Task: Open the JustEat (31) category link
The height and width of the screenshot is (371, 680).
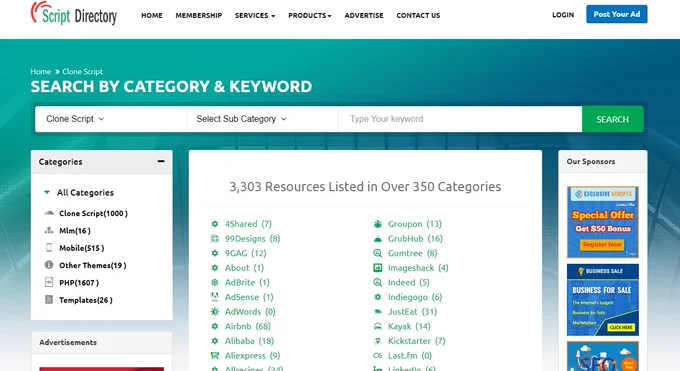Action: click(x=412, y=312)
